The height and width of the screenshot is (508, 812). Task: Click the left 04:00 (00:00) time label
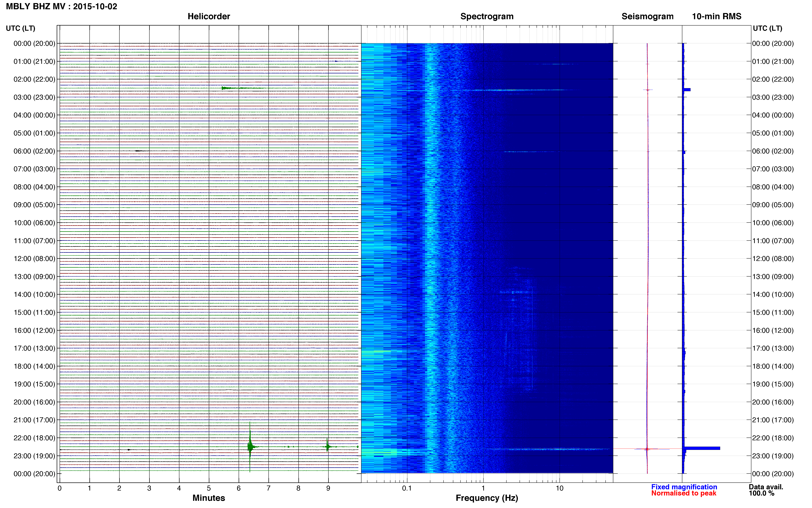tap(34, 115)
